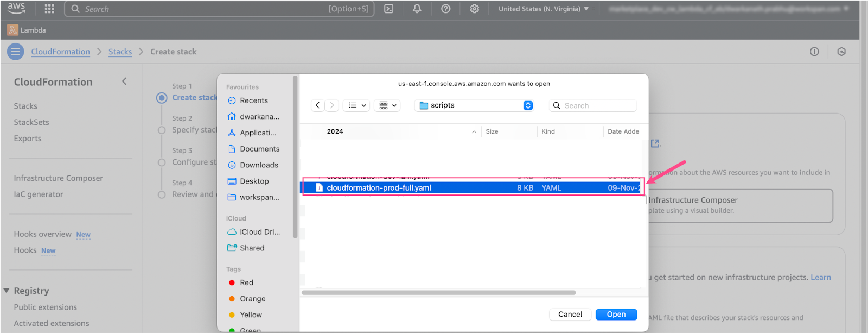The width and height of the screenshot is (868, 333).
Task: Change file dialog grouping options
Action: 387,105
